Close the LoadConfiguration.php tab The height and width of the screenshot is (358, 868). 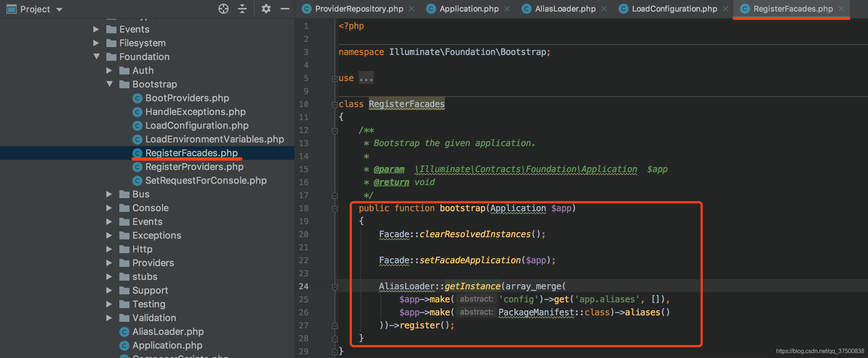pos(726,9)
